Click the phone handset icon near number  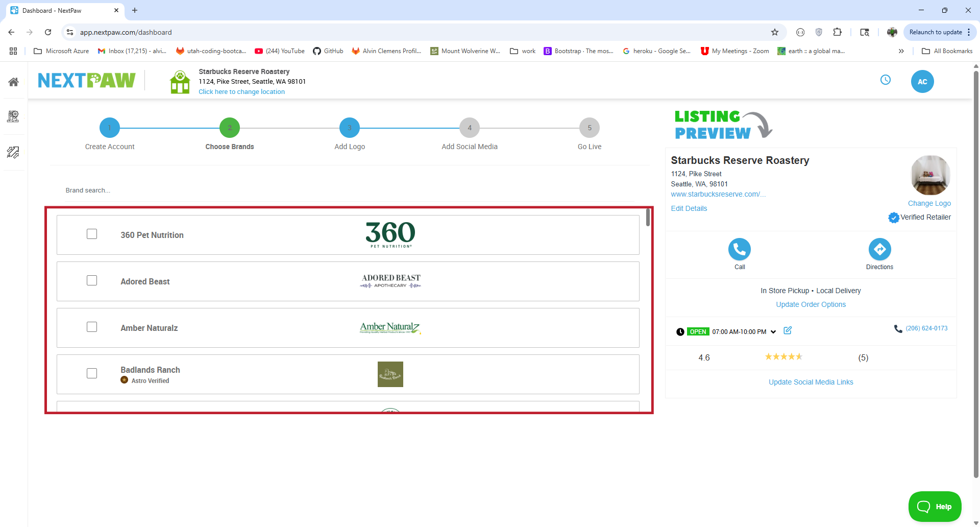tap(898, 329)
